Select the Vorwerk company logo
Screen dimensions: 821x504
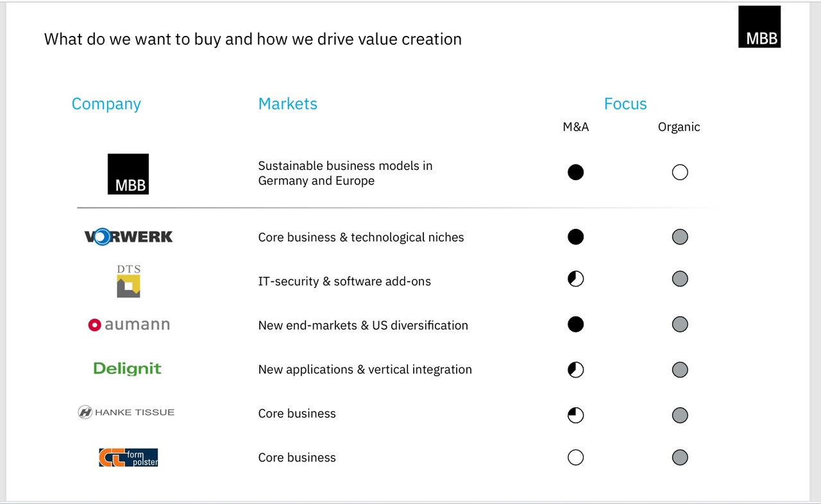(x=128, y=237)
